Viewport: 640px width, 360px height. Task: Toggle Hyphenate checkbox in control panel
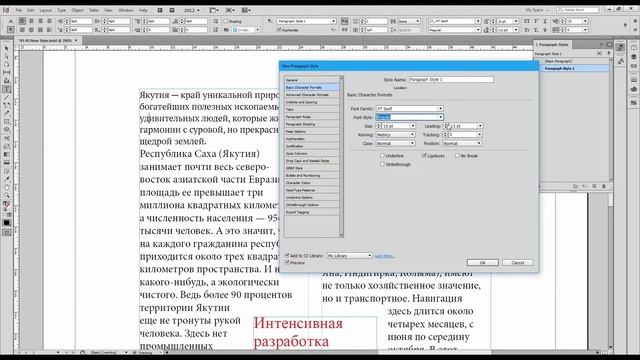279,30
